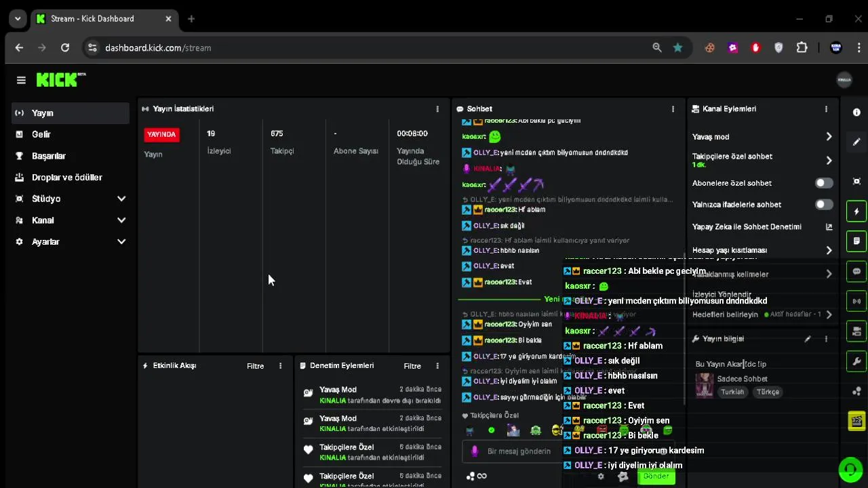The image size is (868, 488).
Task: Toggle the chat bubble widget icon
Action: (856, 271)
